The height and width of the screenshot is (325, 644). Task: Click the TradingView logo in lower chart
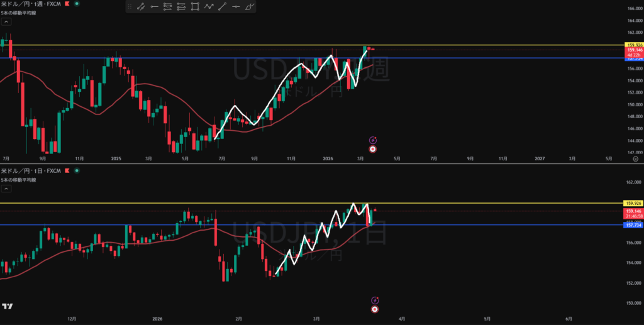pos(8,306)
